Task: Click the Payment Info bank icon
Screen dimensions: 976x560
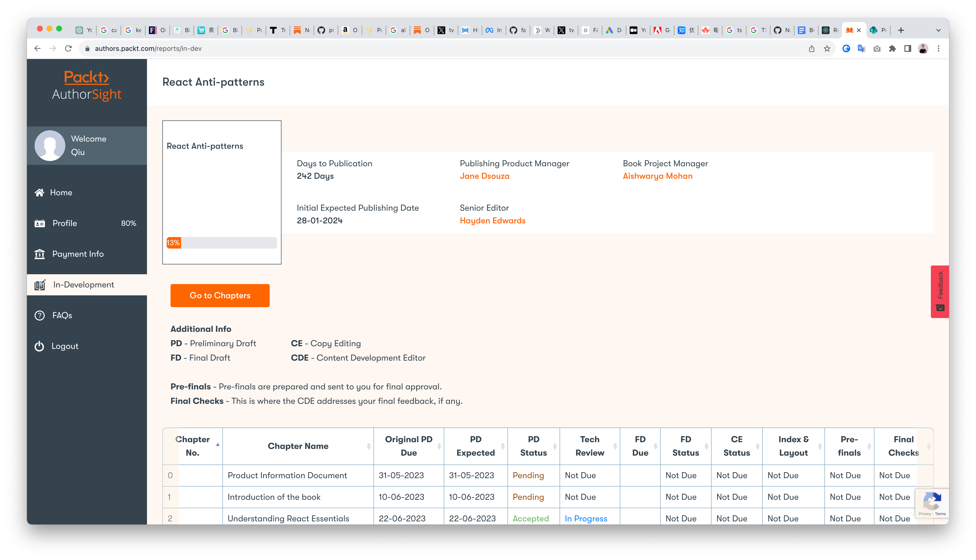Action: [40, 254]
